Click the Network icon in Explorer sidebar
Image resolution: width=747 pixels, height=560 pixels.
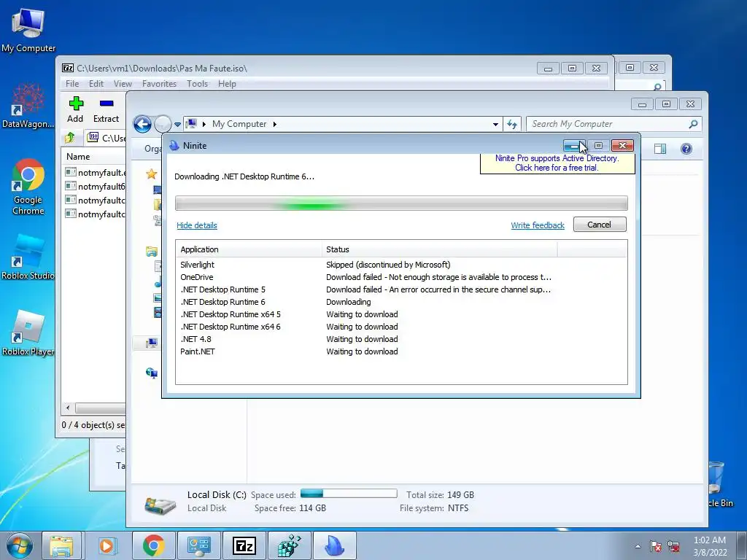coord(152,373)
